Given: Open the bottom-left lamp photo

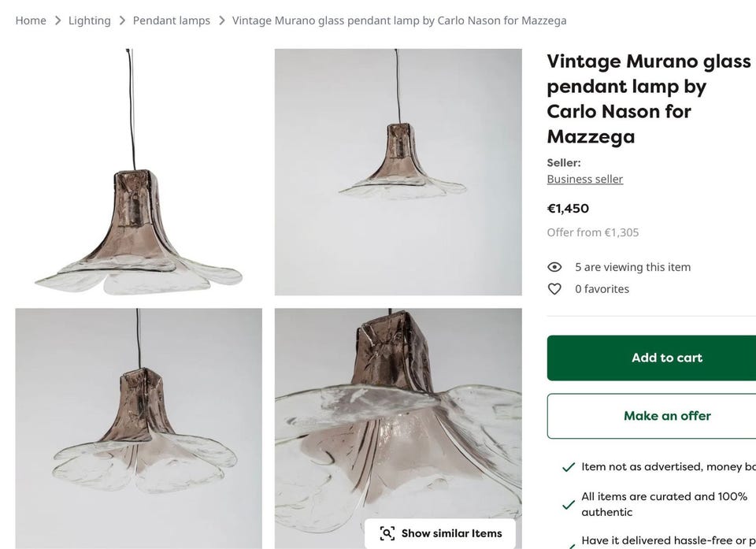Looking at the screenshot, I should pos(139,428).
